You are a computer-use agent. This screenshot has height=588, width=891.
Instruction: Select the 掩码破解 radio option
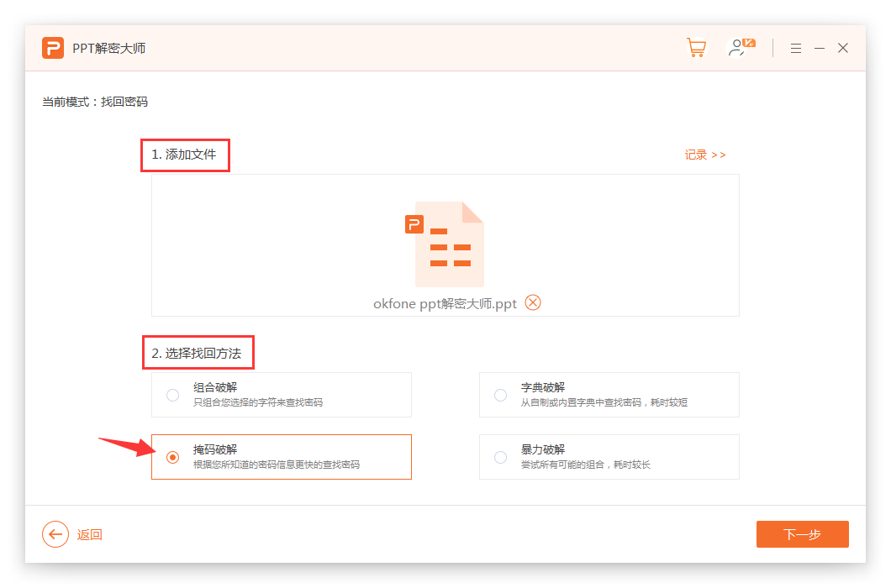click(173, 457)
